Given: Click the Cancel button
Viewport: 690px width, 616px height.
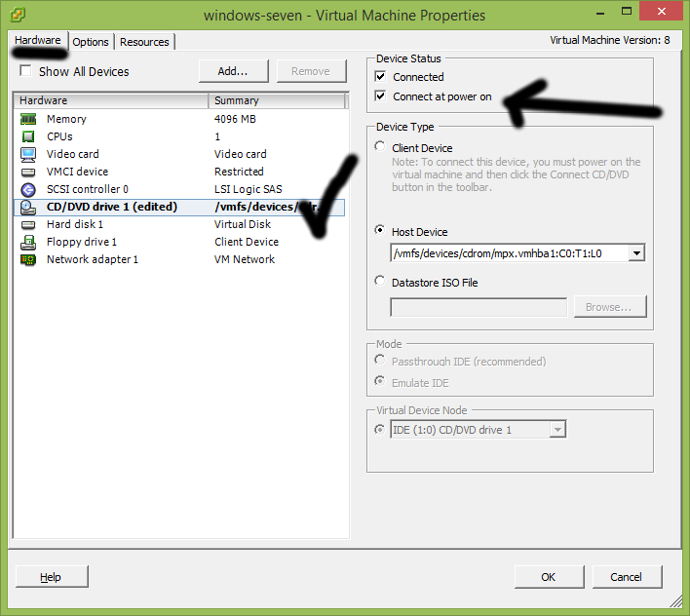Looking at the screenshot, I should tap(627, 577).
